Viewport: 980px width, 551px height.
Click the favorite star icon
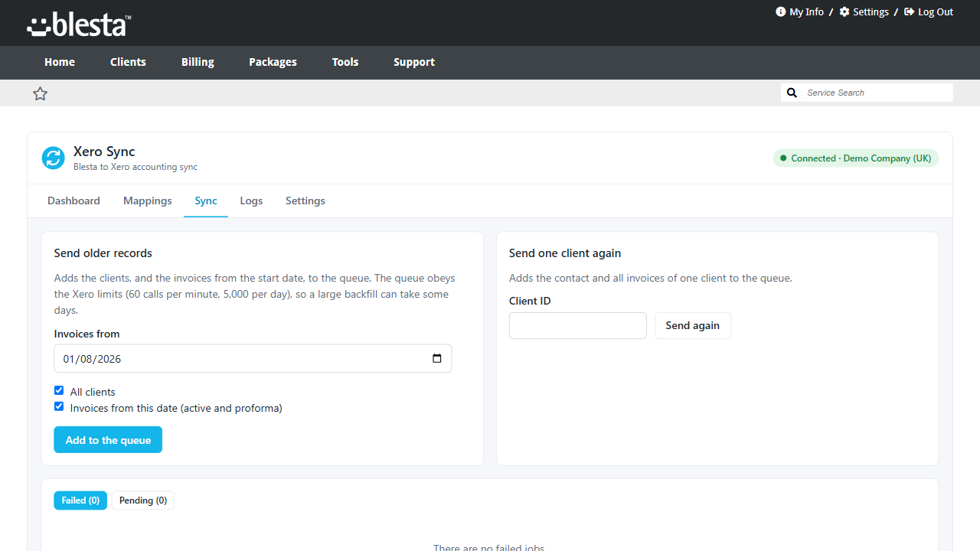(41, 93)
